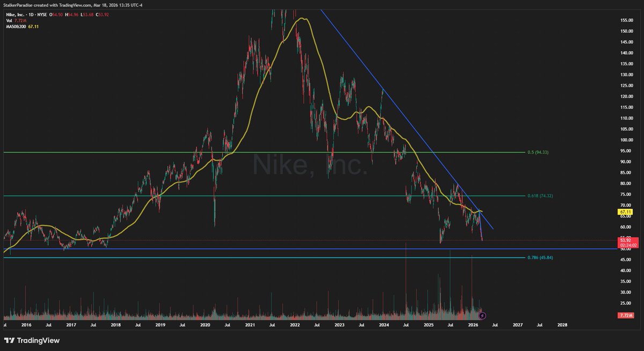Click the 2020 label on the time axis

[205, 325]
